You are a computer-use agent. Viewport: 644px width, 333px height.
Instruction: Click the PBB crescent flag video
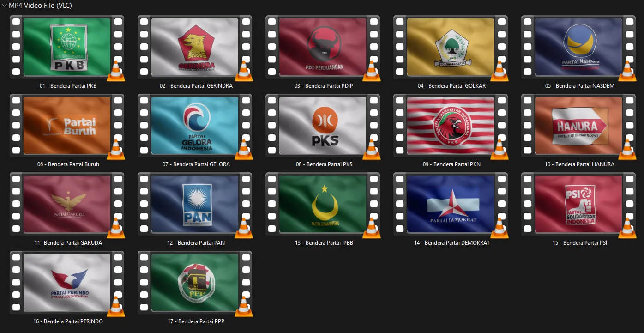323,204
